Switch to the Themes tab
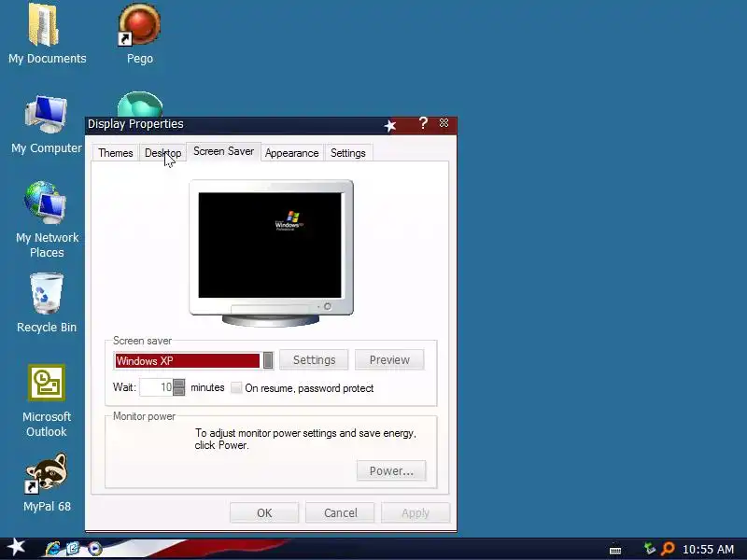 click(x=115, y=153)
